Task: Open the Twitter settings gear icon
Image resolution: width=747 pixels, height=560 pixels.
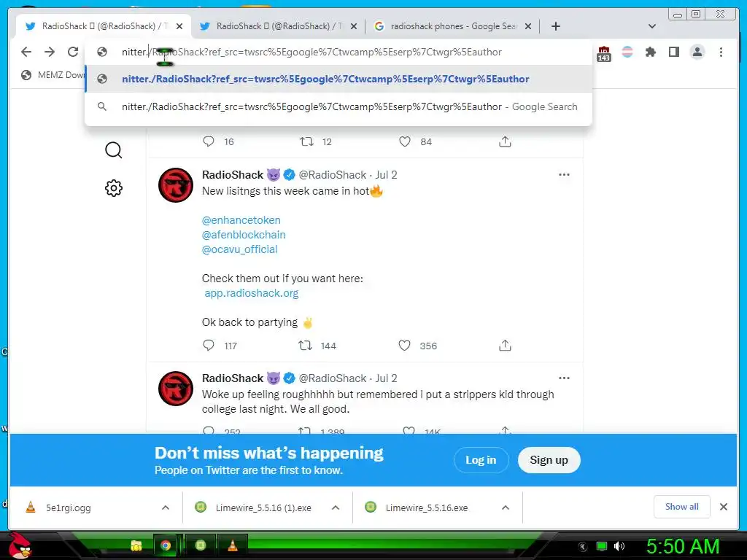Action: click(113, 188)
